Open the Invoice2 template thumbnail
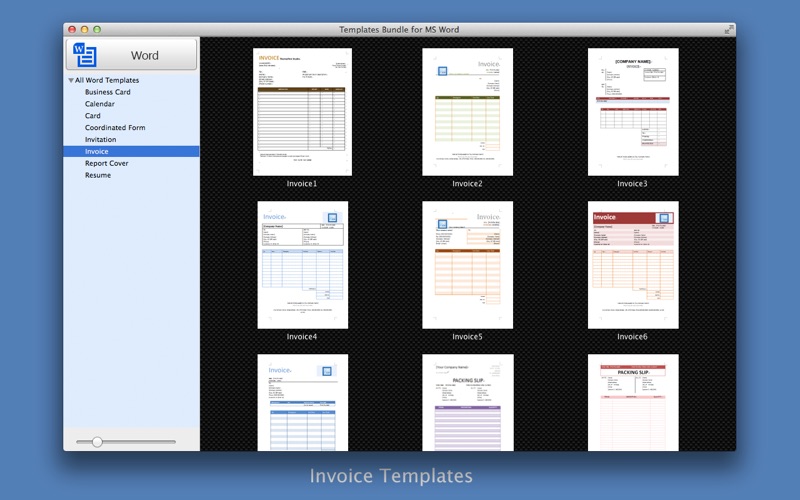 [467, 112]
